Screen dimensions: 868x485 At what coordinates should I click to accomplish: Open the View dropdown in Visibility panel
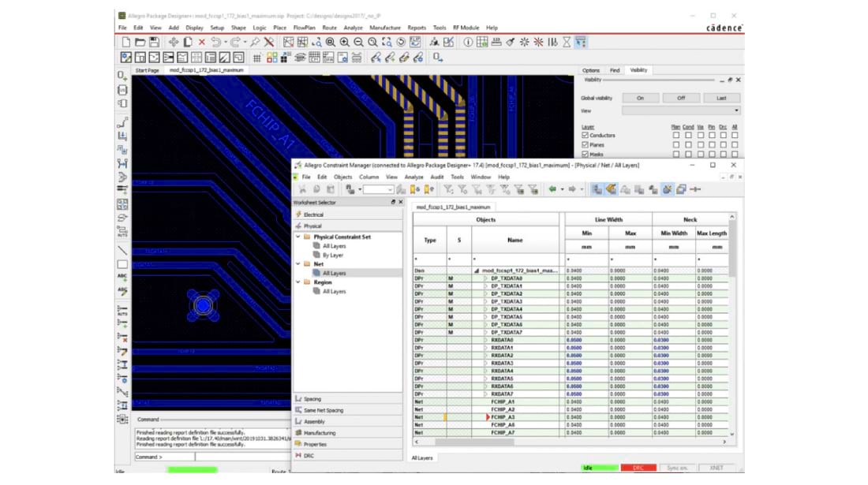click(x=736, y=111)
